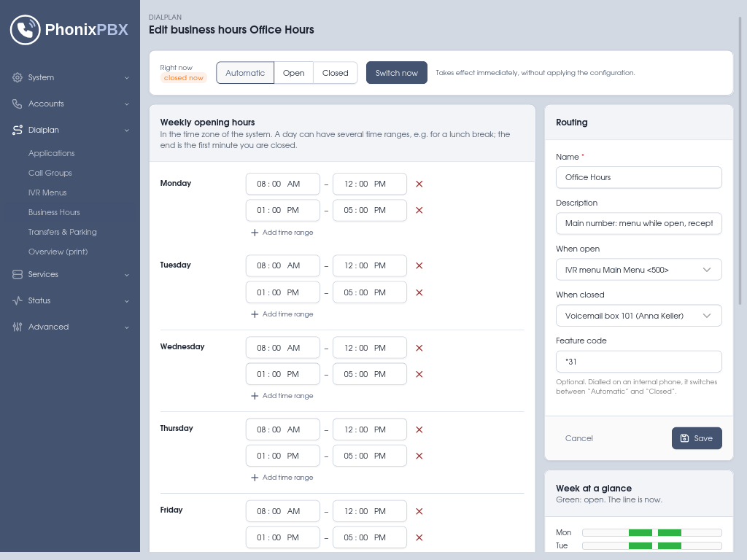
Task: Click plus icon under Wednesday ranges
Action: [x=255, y=396]
